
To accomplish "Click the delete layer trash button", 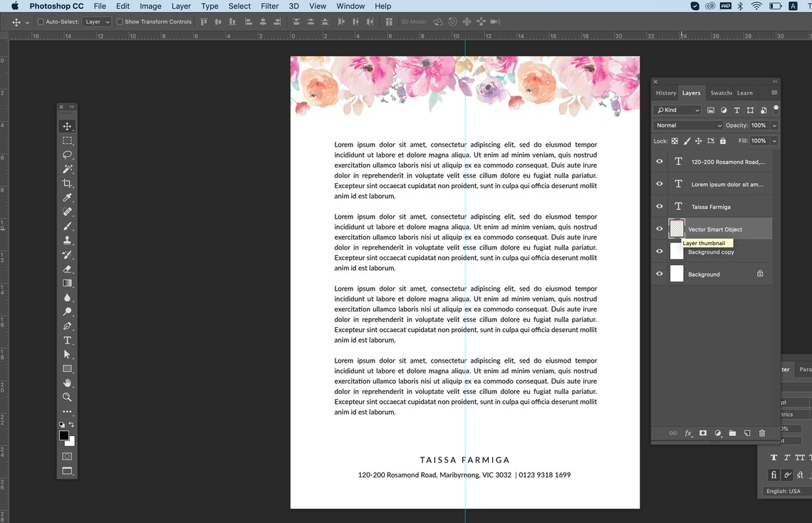I will click(x=762, y=433).
